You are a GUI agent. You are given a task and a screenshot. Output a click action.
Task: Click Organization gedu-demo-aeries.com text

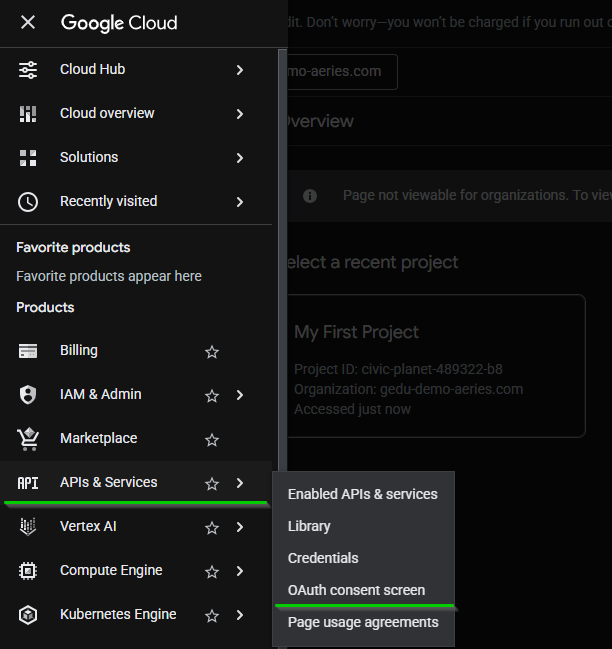408,389
